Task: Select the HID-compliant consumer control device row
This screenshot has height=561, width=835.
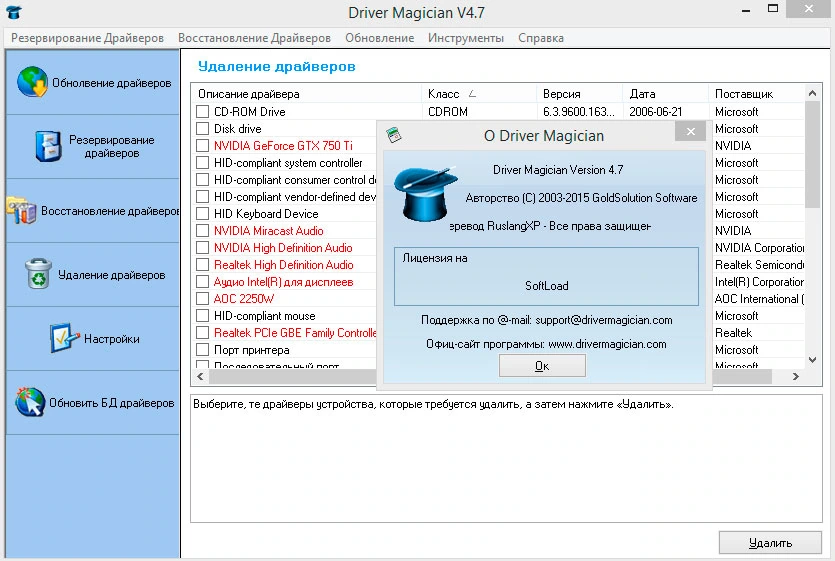Action: coord(295,180)
